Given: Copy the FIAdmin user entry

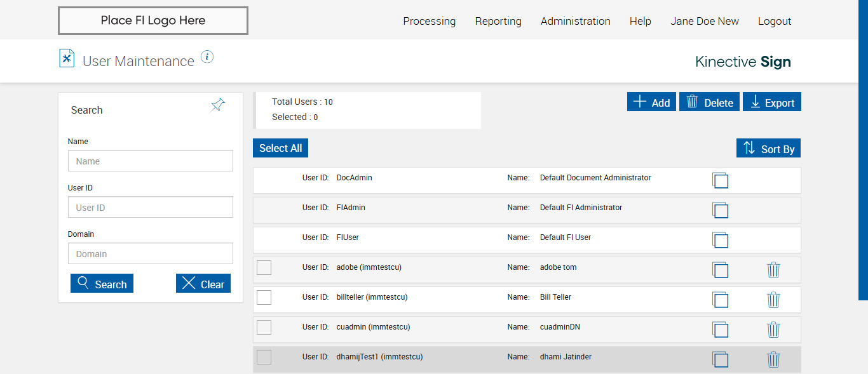Looking at the screenshot, I should point(720,210).
